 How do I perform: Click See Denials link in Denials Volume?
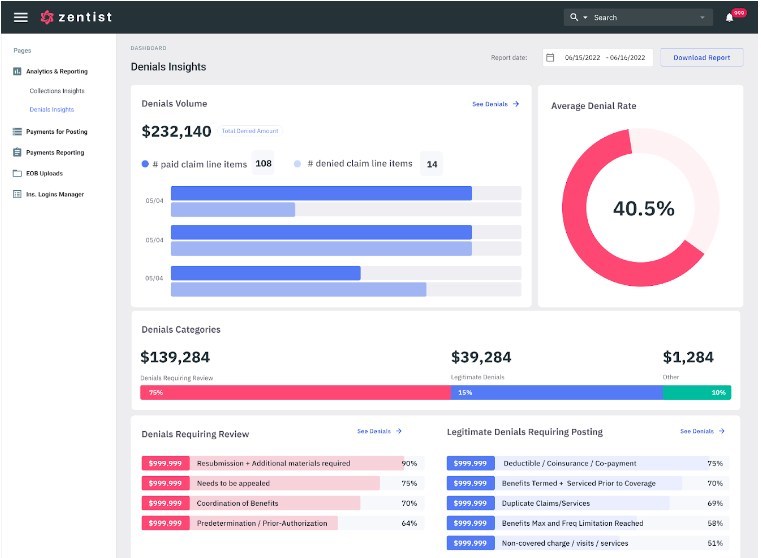495,104
